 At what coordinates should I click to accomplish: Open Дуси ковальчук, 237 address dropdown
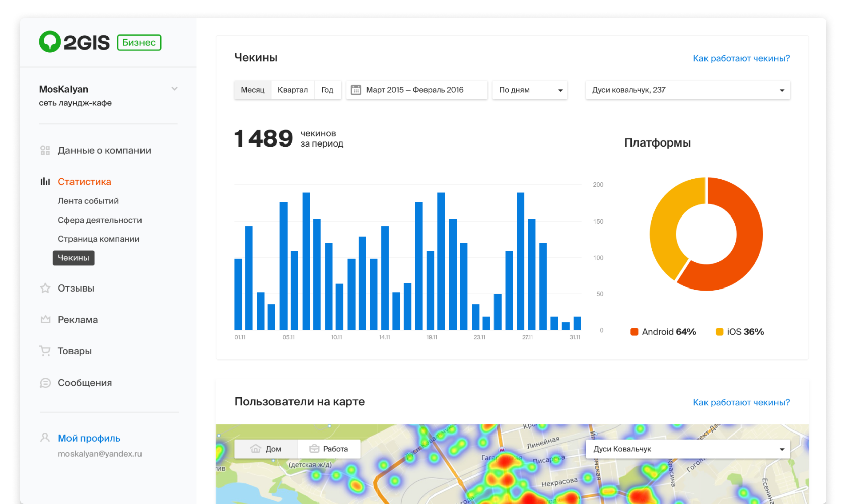click(688, 90)
